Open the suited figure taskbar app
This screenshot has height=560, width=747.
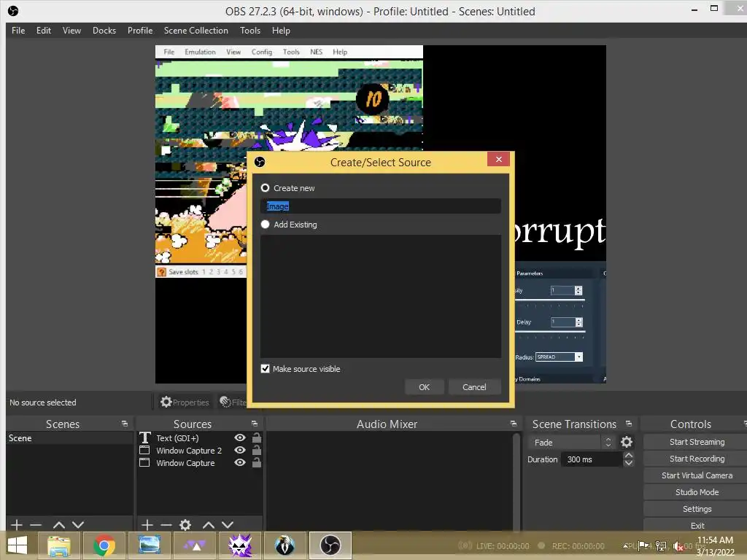(285, 545)
